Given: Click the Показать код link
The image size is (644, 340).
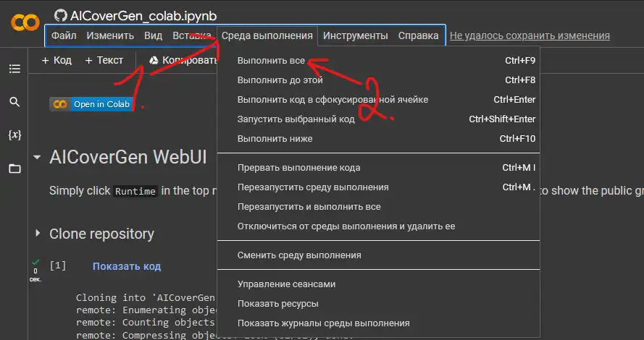Looking at the screenshot, I should click(x=127, y=266).
